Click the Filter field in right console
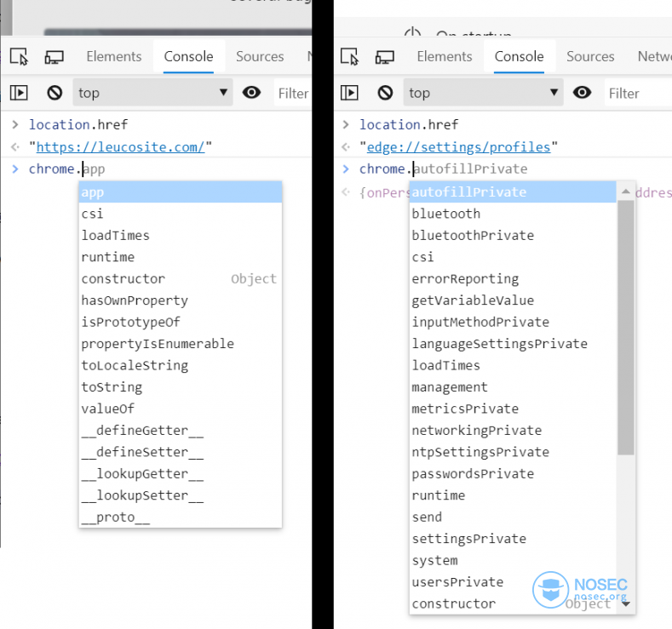This screenshot has width=672, height=629. [639, 93]
